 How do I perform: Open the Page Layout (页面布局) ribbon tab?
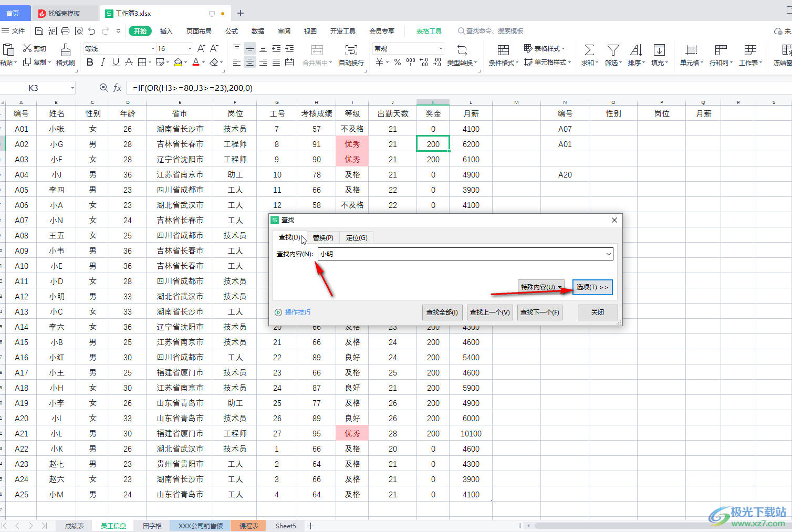[199, 31]
